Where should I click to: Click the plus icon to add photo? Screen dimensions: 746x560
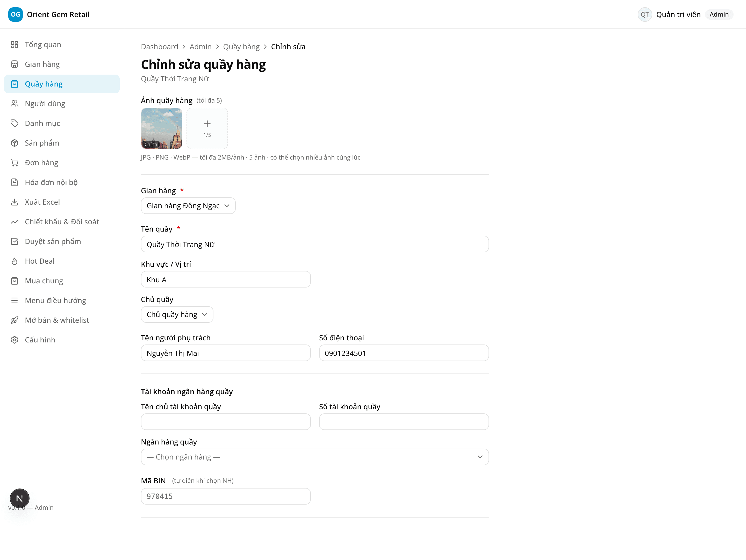(207, 124)
